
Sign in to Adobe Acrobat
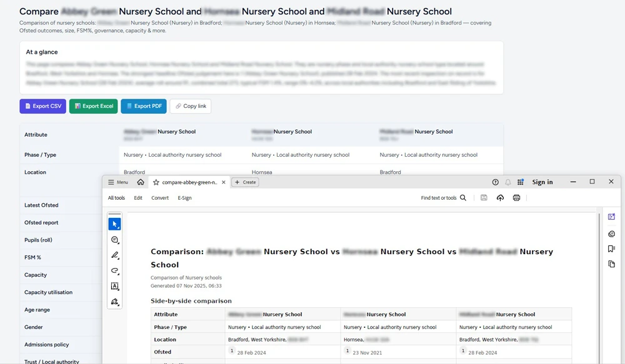(542, 182)
